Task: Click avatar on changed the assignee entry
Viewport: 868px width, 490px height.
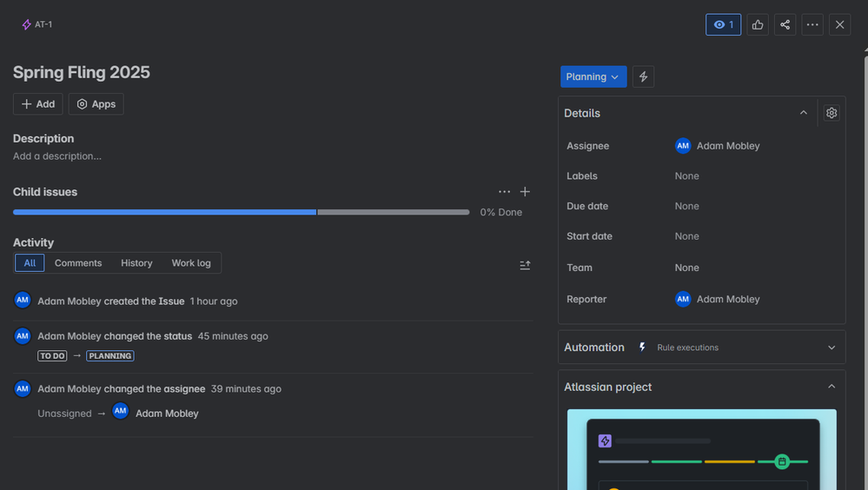Action: (x=22, y=388)
